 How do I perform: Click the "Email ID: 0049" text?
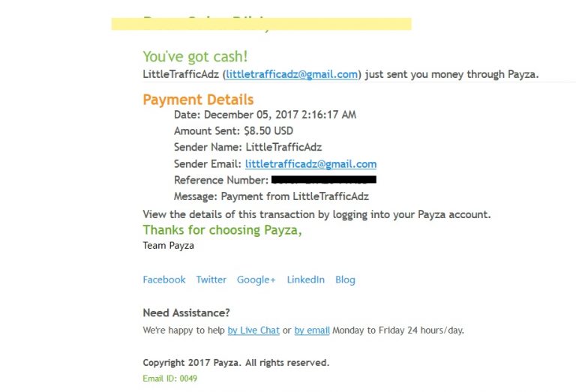click(169, 379)
